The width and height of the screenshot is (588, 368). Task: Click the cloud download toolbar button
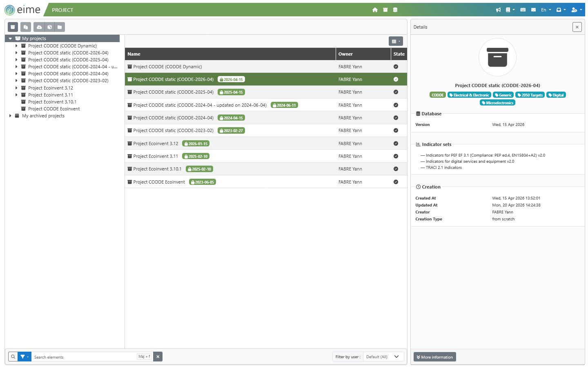(39, 27)
